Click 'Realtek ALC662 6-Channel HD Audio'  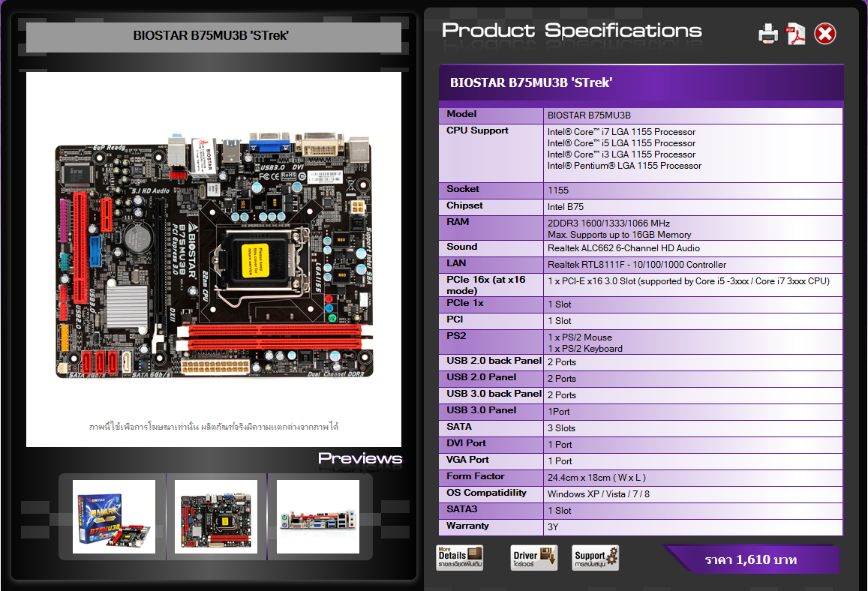click(x=623, y=248)
